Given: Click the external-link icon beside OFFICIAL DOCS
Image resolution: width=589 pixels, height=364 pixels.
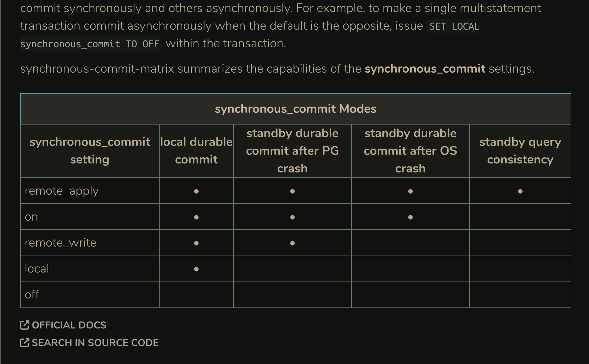Looking at the screenshot, I should [x=24, y=325].
